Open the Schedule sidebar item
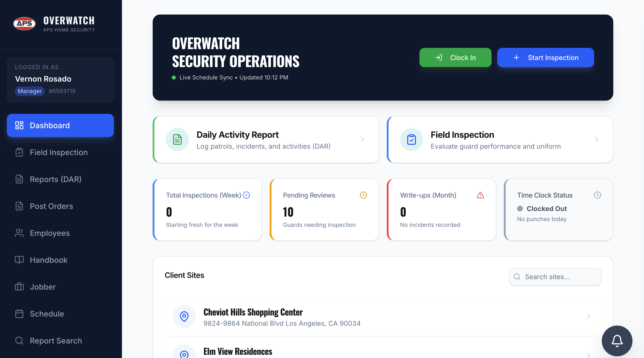644x358 pixels. click(x=47, y=314)
